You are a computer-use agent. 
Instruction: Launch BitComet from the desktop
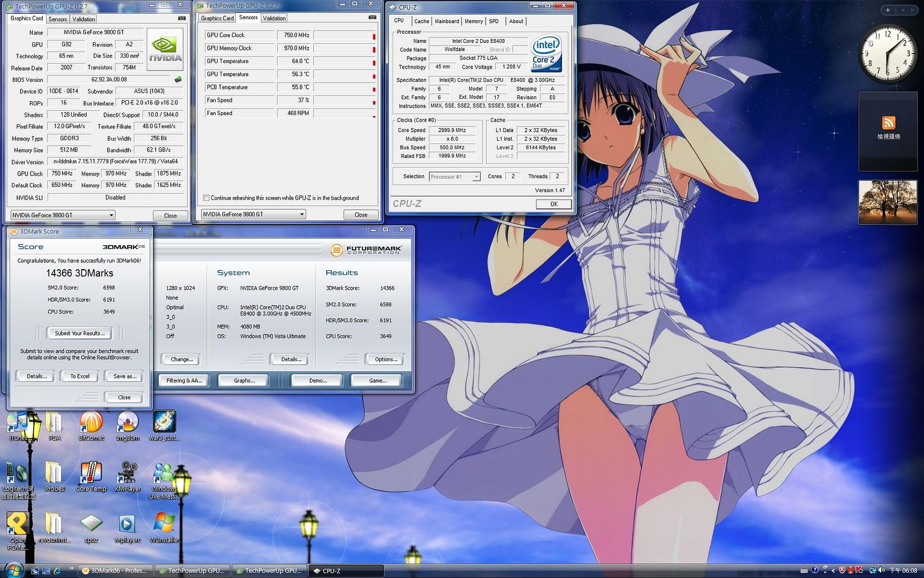pyautogui.click(x=91, y=425)
